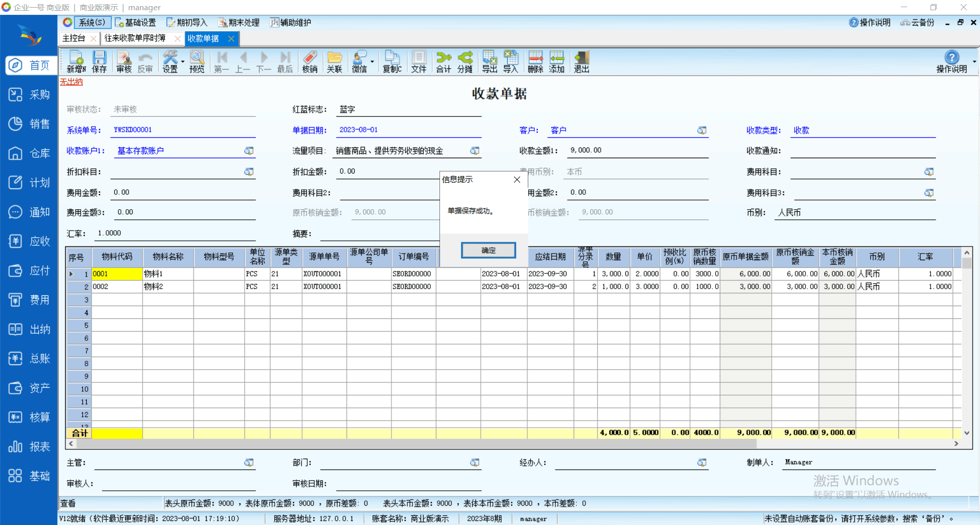This screenshot has width=980, height=525.
Task: Click 确定 in the 信息提示 dialog
Action: [488, 251]
